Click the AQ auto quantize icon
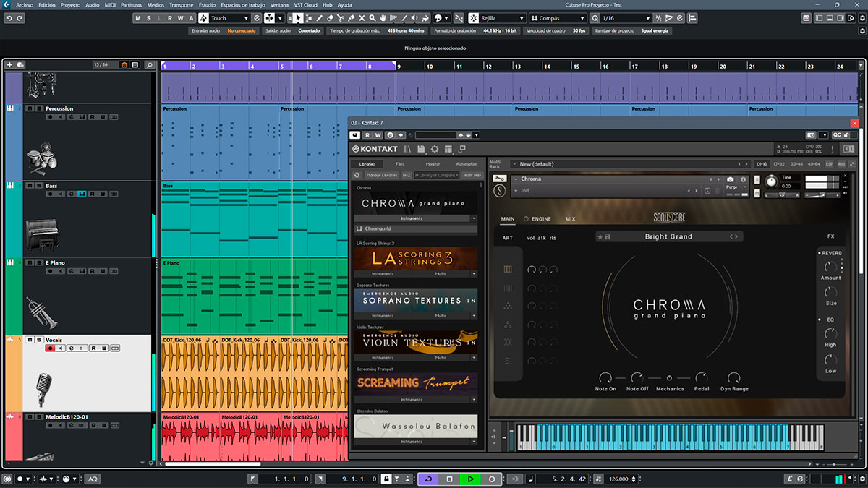The width and height of the screenshot is (868, 488). click(x=93, y=479)
